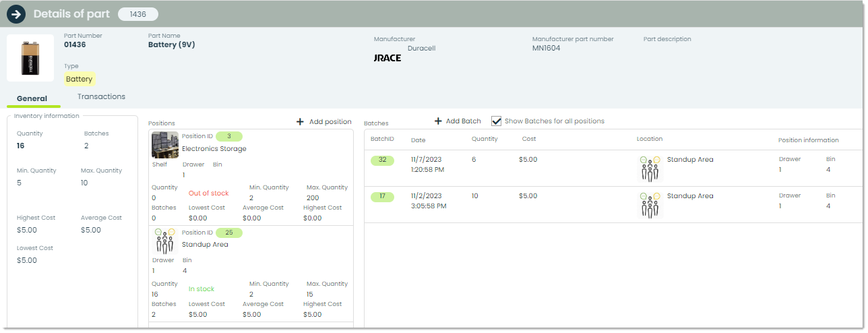This screenshot has width=868, height=333.
Task: Click the date 11/7/2023 in batches
Action: click(425, 160)
